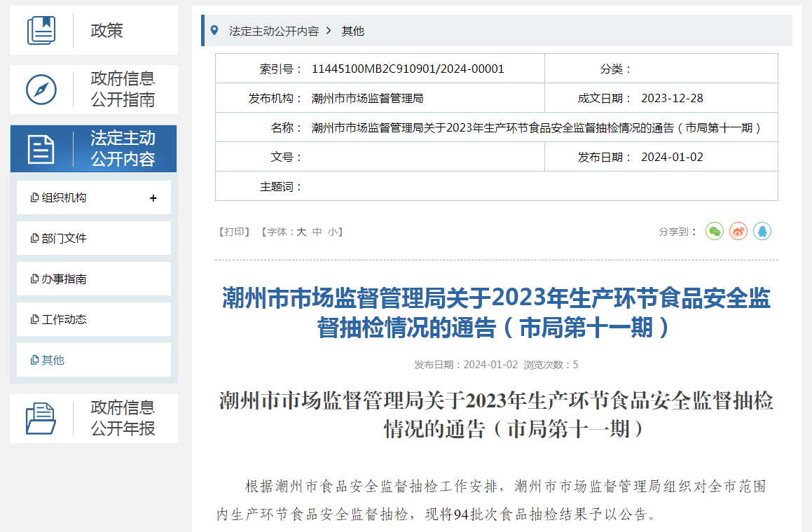The width and height of the screenshot is (812, 532).
Task: Click publisher value 潮州市市场监督管理局
Action: [367, 98]
